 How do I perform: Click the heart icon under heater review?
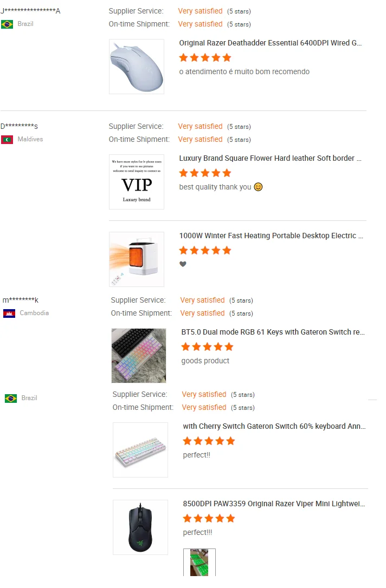183,264
